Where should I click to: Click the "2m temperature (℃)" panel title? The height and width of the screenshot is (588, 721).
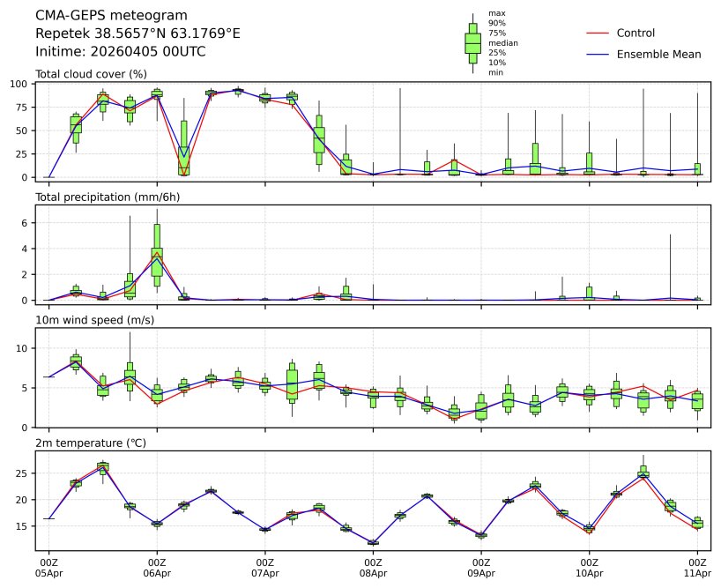point(92,443)
